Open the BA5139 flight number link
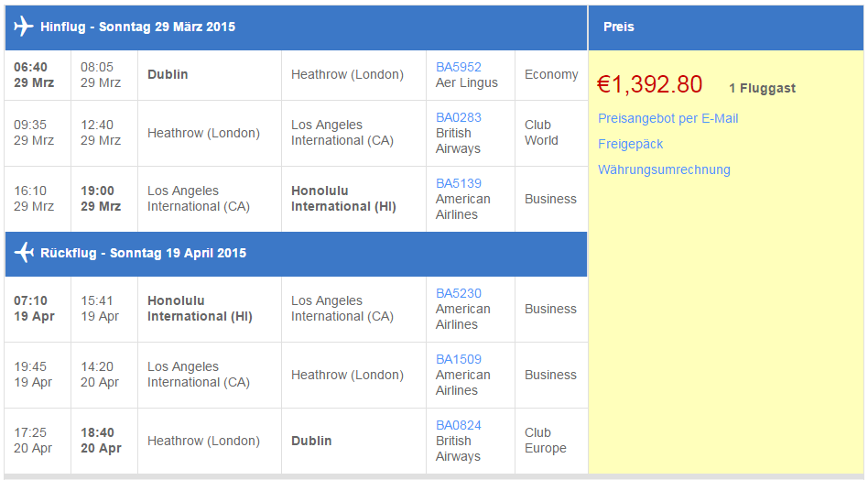This screenshot has width=868, height=480. tap(459, 183)
